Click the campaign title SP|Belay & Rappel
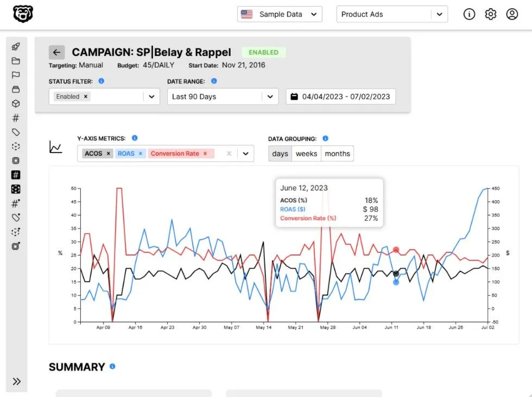 [183, 52]
